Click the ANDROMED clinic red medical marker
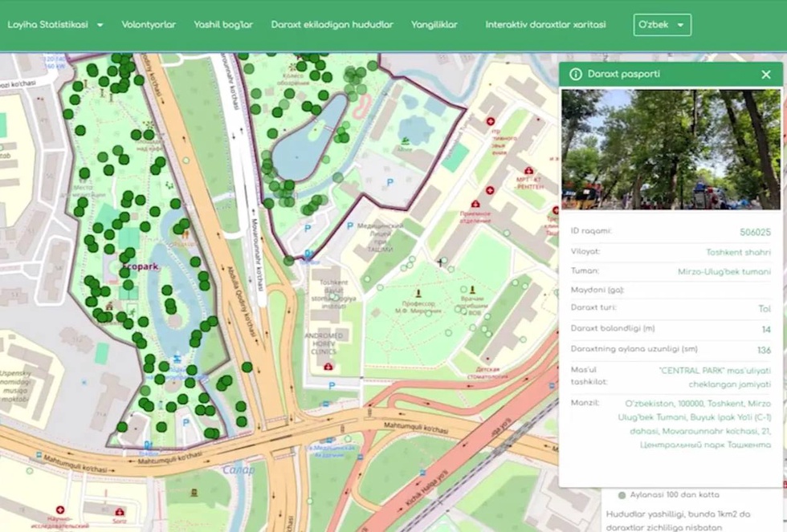Screen dimensions: 787x532 click(328, 366)
